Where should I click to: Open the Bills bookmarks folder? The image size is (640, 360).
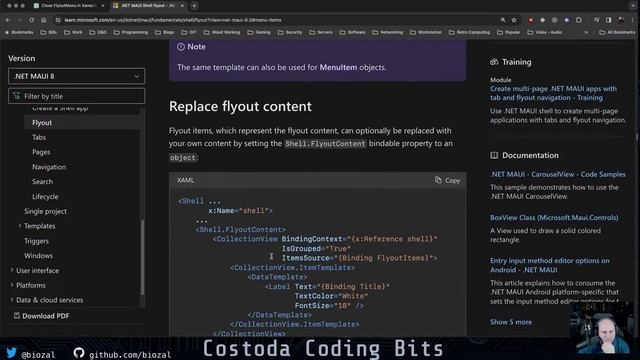click(x=49, y=32)
